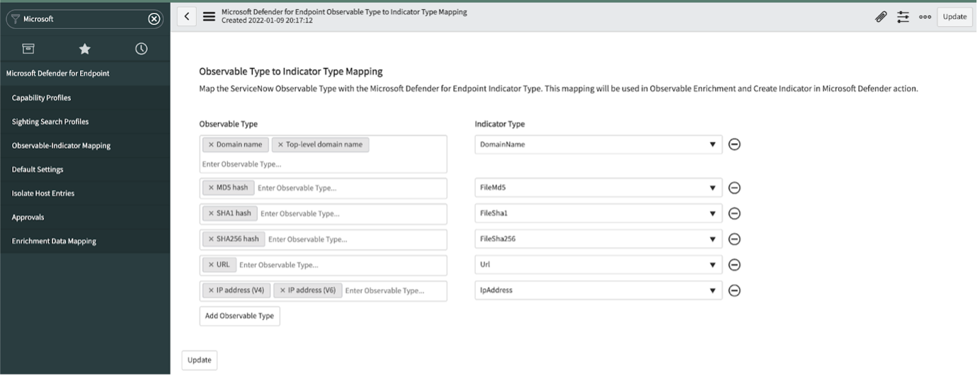The image size is (980, 376).
Task: Open personalize form sliders icon
Action: [x=903, y=17]
